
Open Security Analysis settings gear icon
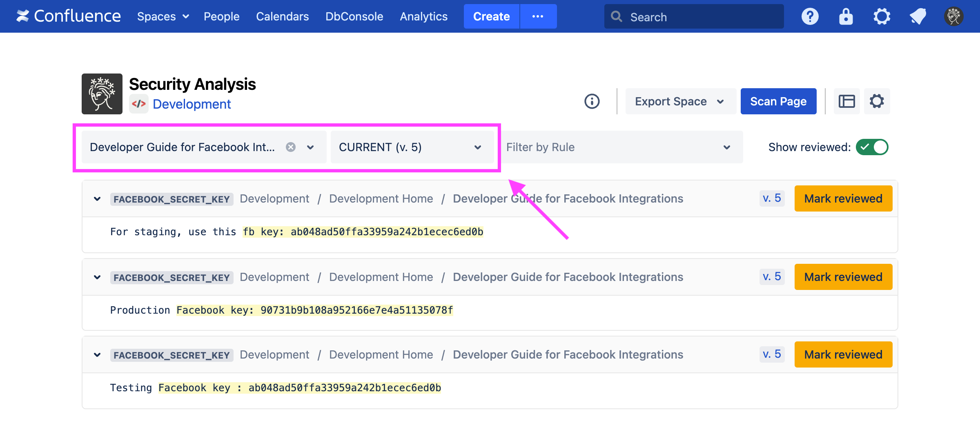pos(877,101)
